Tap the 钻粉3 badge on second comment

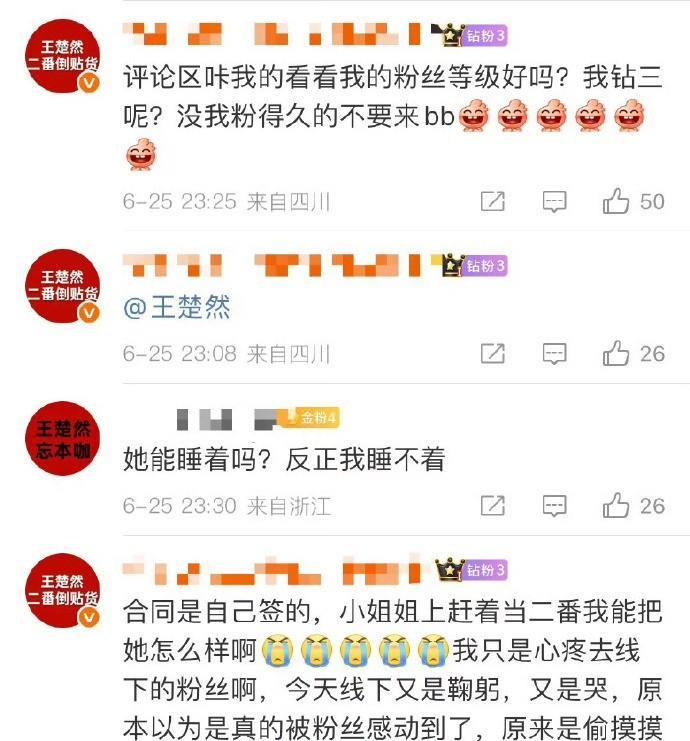[x=484, y=266]
